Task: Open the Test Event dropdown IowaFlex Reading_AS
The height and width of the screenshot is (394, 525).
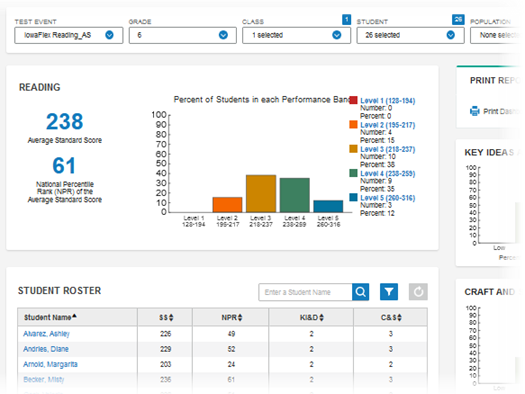Action: click(69, 35)
